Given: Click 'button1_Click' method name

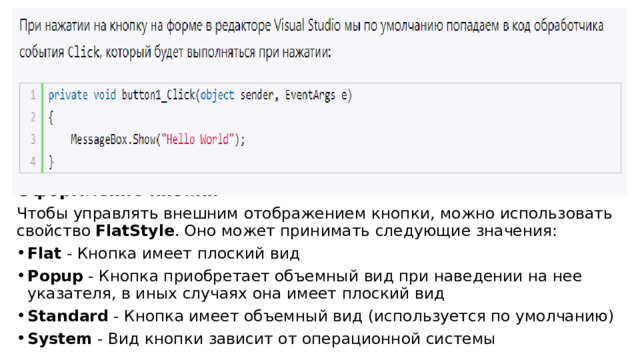Looking at the screenshot, I should (158, 96).
